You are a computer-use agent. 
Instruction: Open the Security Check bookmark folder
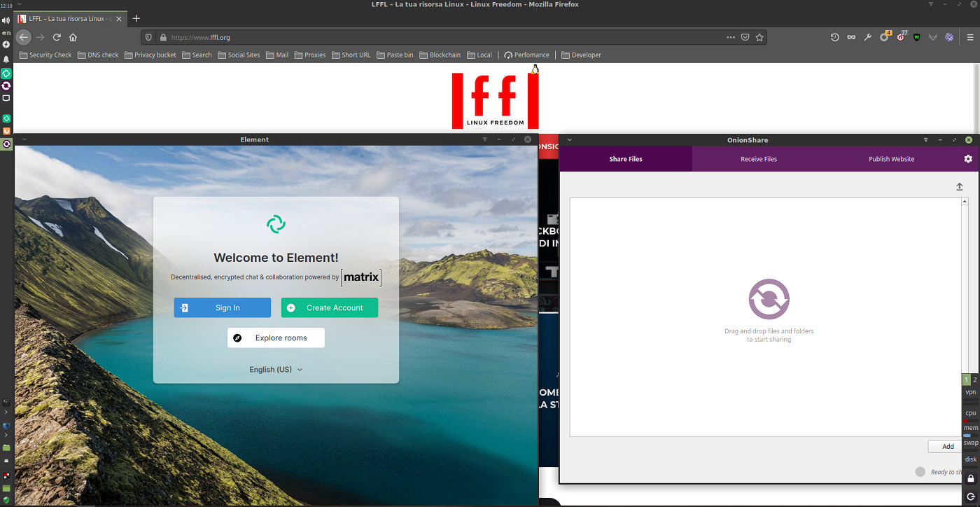pyautogui.click(x=45, y=55)
